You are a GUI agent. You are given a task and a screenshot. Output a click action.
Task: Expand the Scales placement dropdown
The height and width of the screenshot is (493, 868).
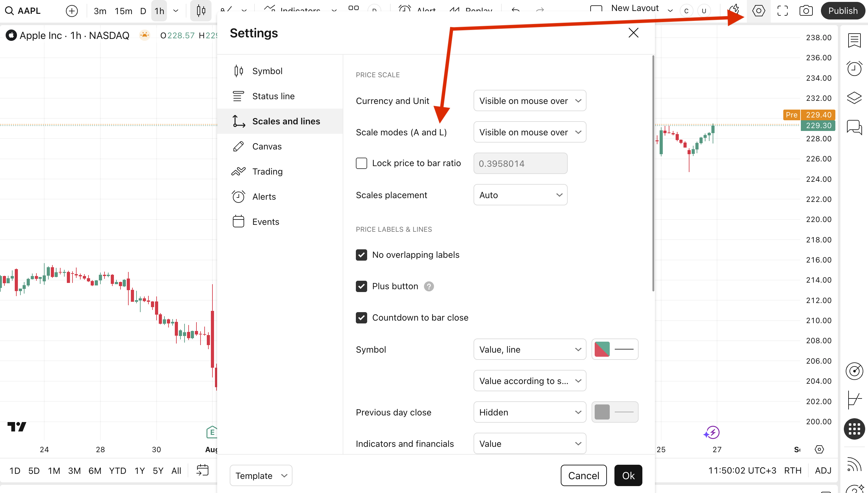(520, 195)
